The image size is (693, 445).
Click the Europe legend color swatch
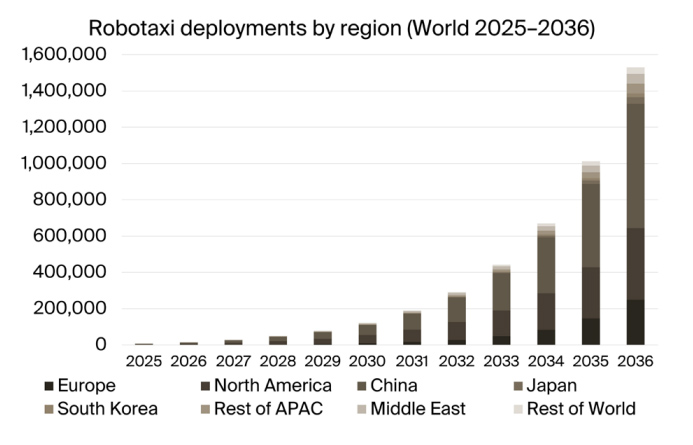[x=49, y=386]
